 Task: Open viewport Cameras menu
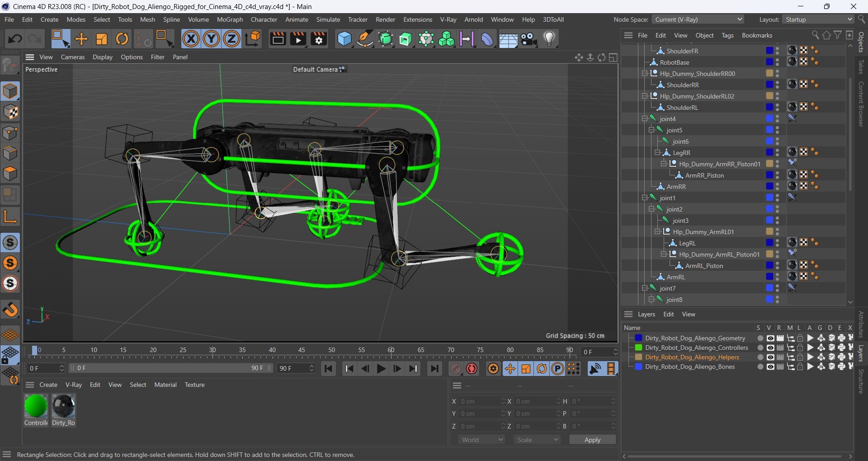pyautogui.click(x=73, y=57)
